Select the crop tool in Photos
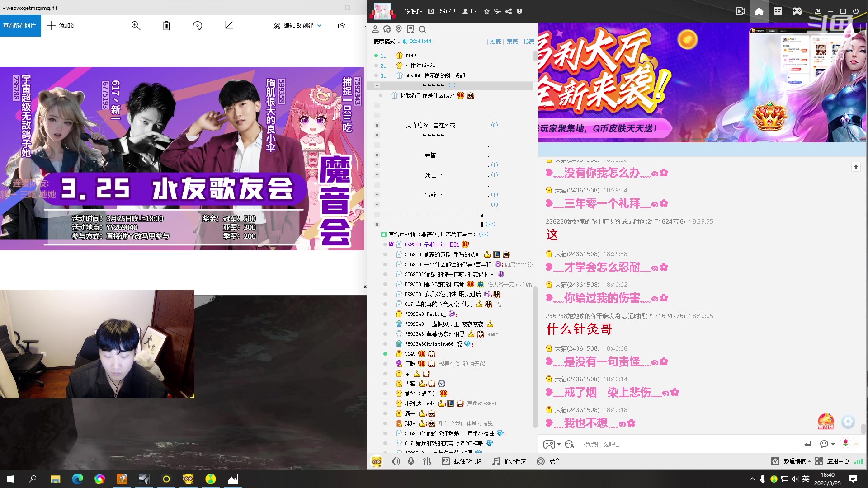Viewport: 868px width, 488px height. coord(228,26)
